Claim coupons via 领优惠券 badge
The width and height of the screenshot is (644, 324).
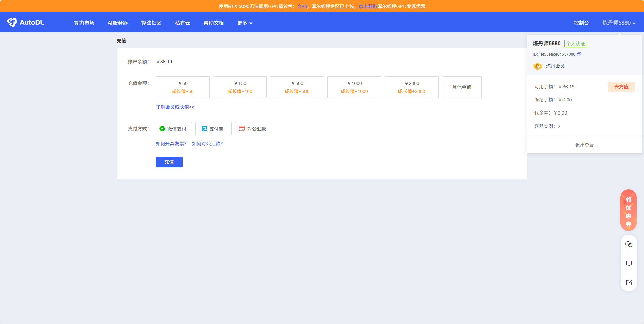[x=629, y=210]
